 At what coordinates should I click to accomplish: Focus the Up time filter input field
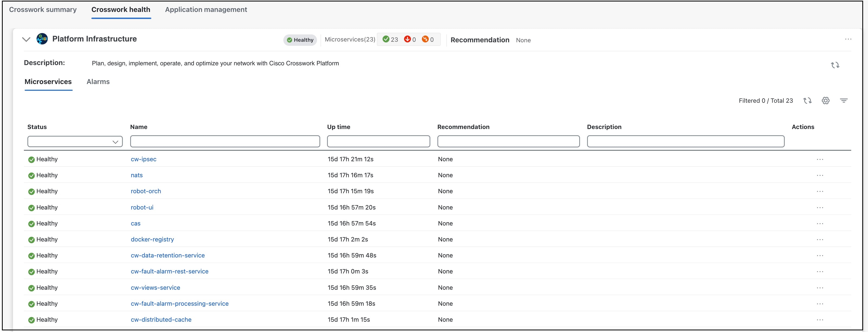pos(378,141)
